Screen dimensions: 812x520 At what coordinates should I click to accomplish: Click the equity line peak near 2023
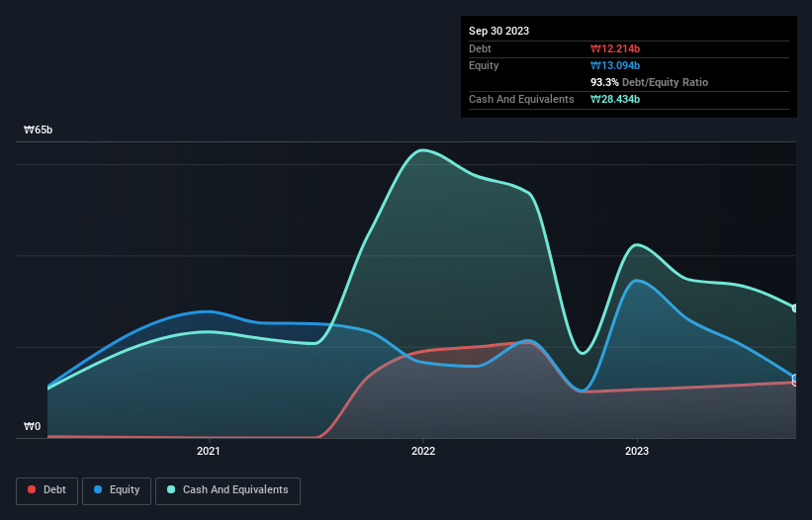637,281
